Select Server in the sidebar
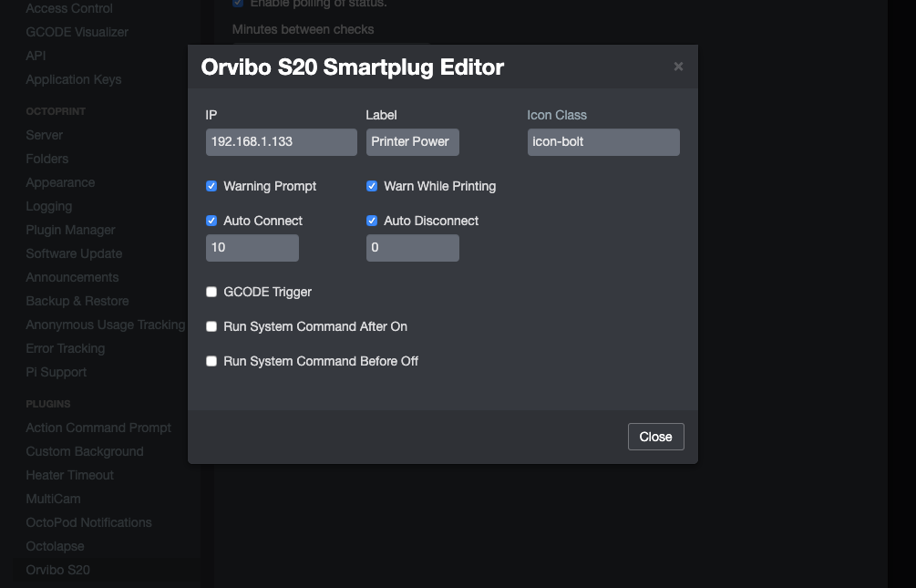Image resolution: width=916 pixels, height=588 pixels. (45, 135)
